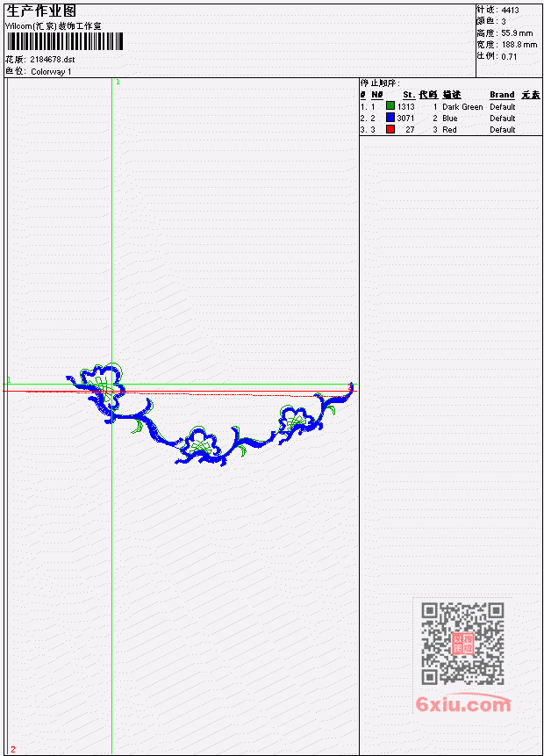Viewport: 544px width, 756px height.
Task: Click the width value 188.8 mm
Action: tap(519, 45)
